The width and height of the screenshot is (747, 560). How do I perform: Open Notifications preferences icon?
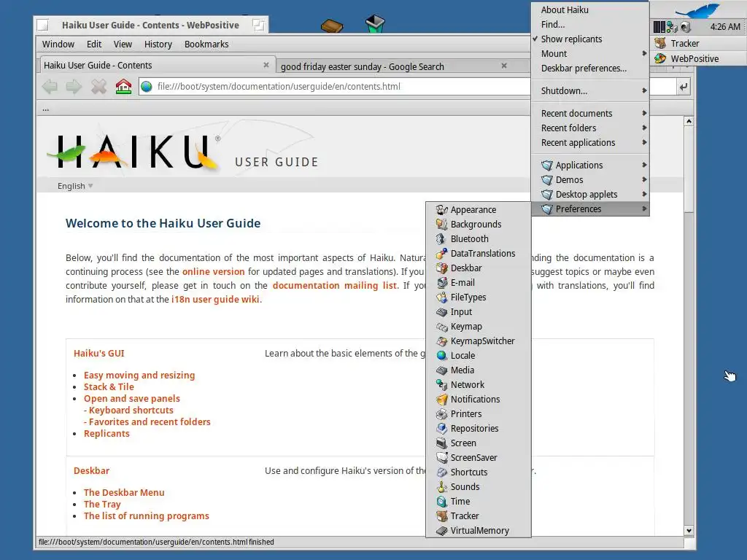[442, 400]
